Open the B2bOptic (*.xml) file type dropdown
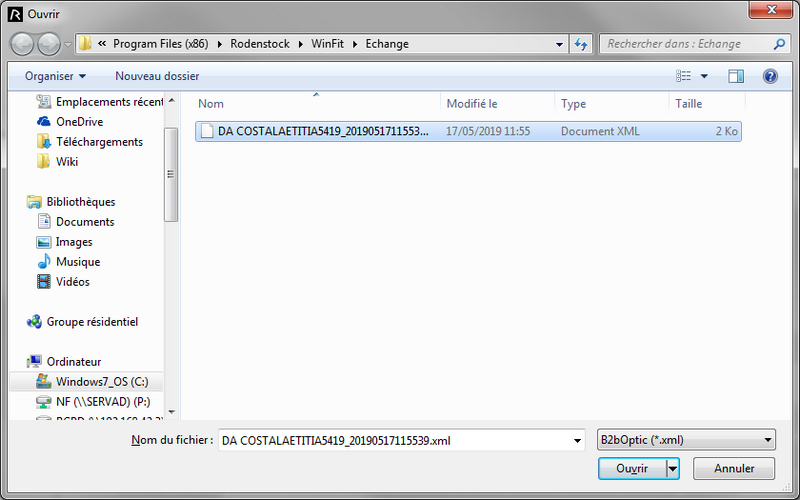The height and width of the screenshot is (500, 800). 686,440
